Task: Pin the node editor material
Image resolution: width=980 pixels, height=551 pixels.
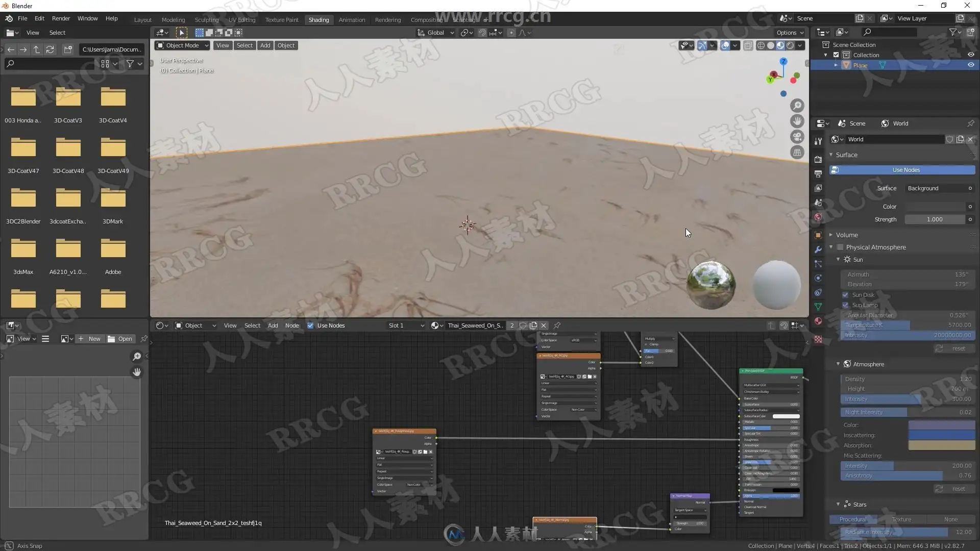Action: click(x=557, y=325)
